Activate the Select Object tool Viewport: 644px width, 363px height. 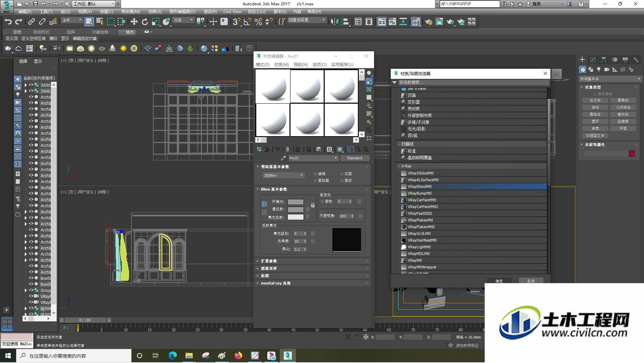(89, 22)
